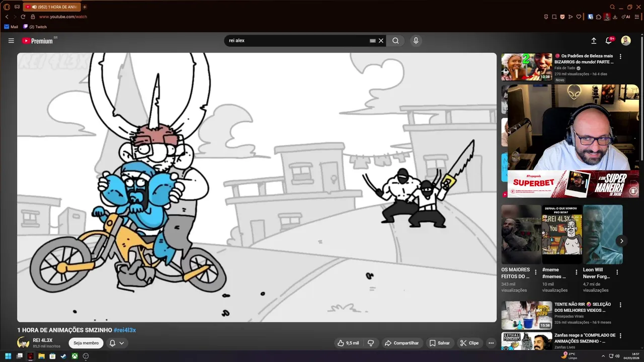This screenshot has width=644, height=362.
Task: Open the on-screen keyboard in the search box
Action: (373, 41)
